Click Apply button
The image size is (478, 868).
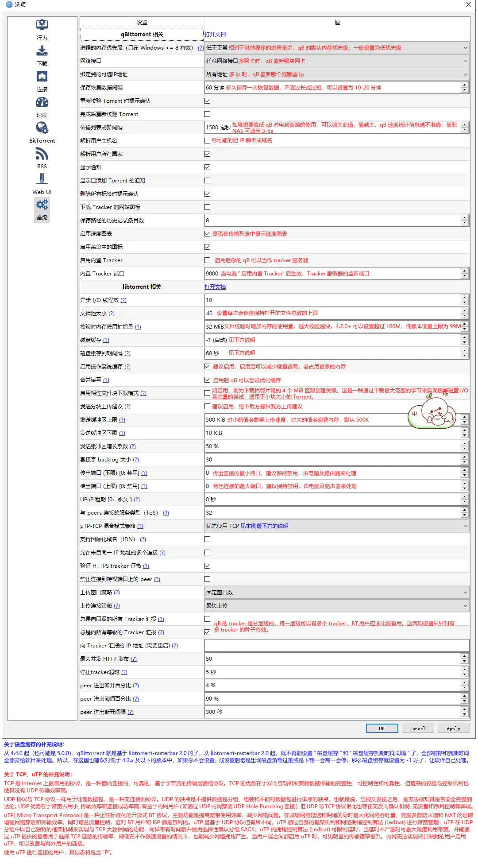coord(454,728)
